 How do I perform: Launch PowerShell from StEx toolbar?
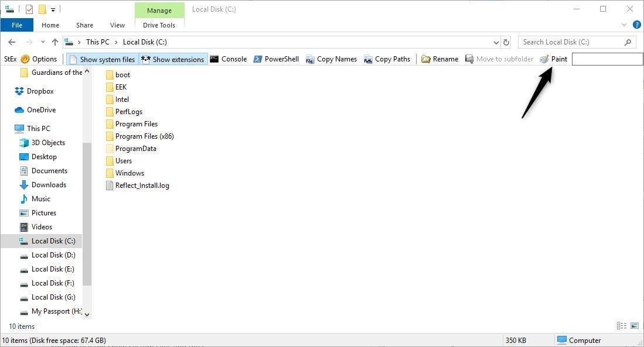tap(276, 59)
